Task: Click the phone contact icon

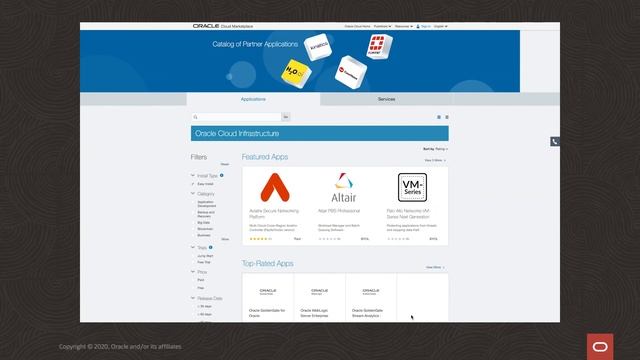Action: pyautogui.click(x=555, y=142)
